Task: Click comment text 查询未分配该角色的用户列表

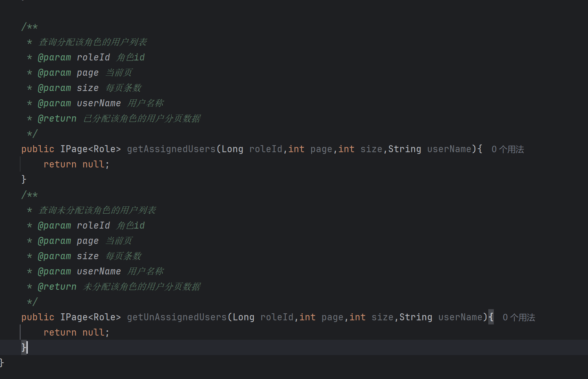Action: (x=97, y=211)
